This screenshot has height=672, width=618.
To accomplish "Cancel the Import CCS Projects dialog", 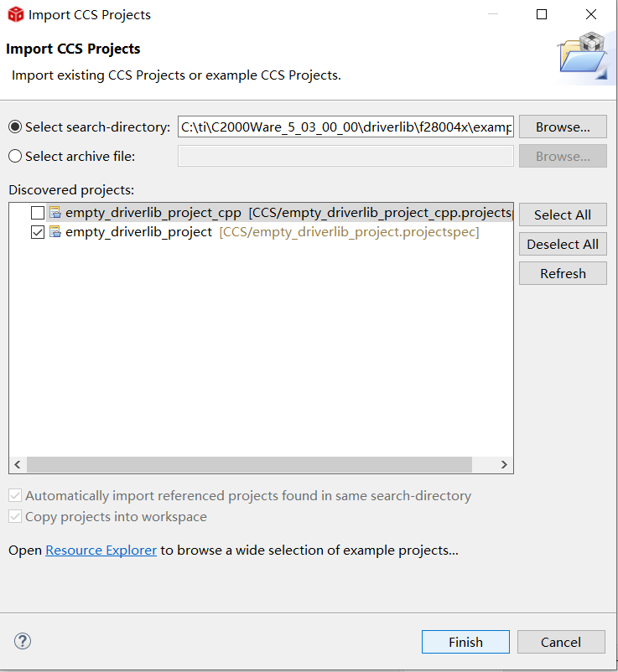I will pos(560,642).
